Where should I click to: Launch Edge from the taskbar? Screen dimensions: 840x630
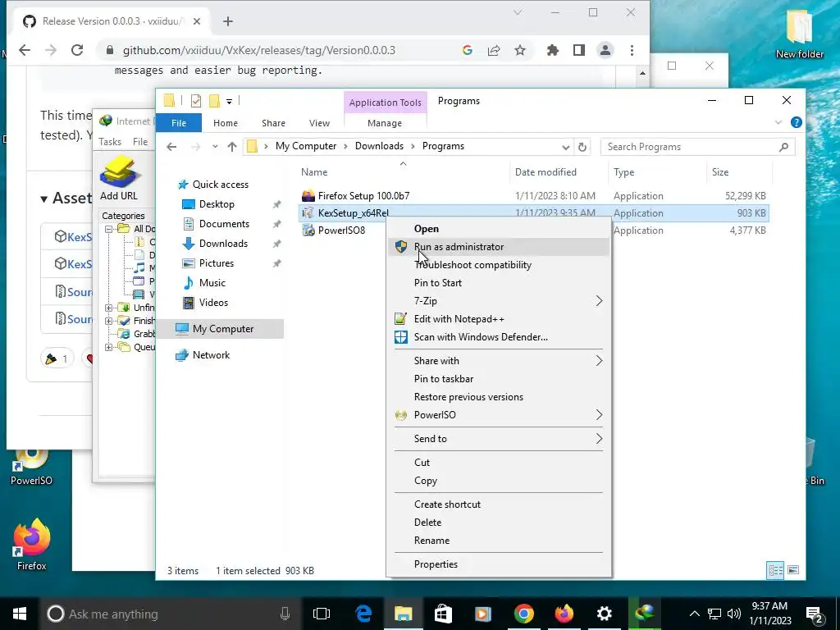(363, 614)
